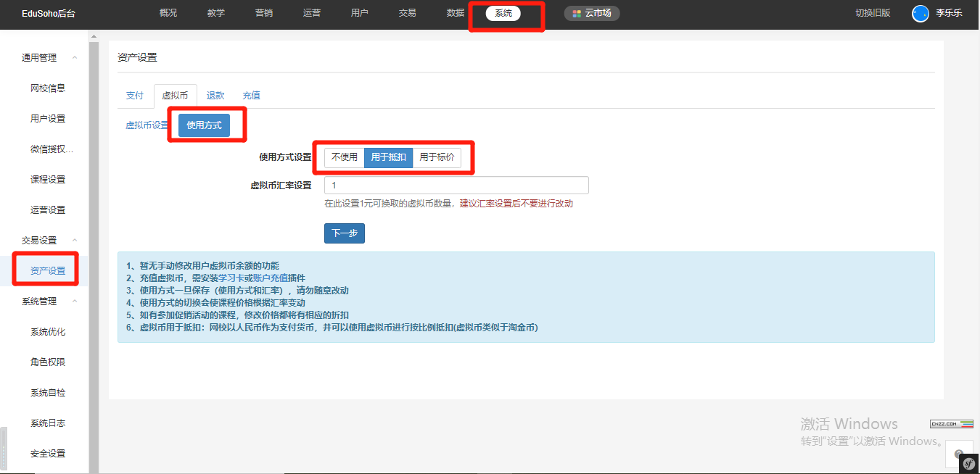Open the 教学 top menu

point(216,13)
